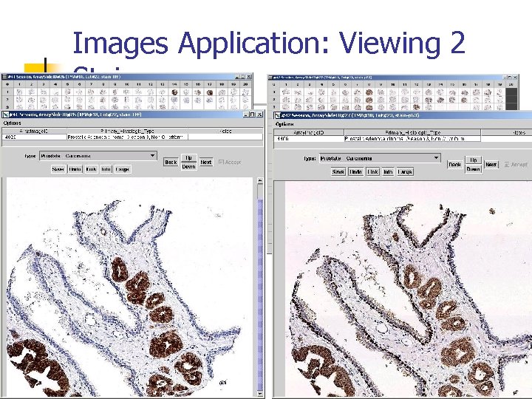Open Options menu in the #42 session window
Image resolution: width=532 pixels, height=399 pixels.
tap(284, 124)
